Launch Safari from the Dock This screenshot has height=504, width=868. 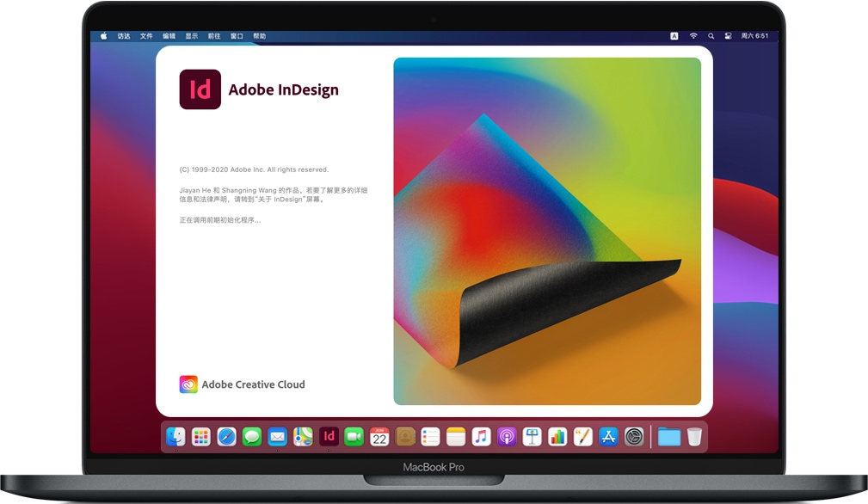click(226, 437)
